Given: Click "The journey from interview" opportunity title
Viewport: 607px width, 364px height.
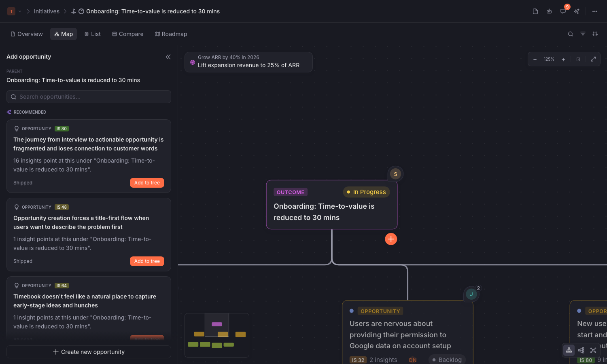Looking at the screenshot, I should (88, 144).
